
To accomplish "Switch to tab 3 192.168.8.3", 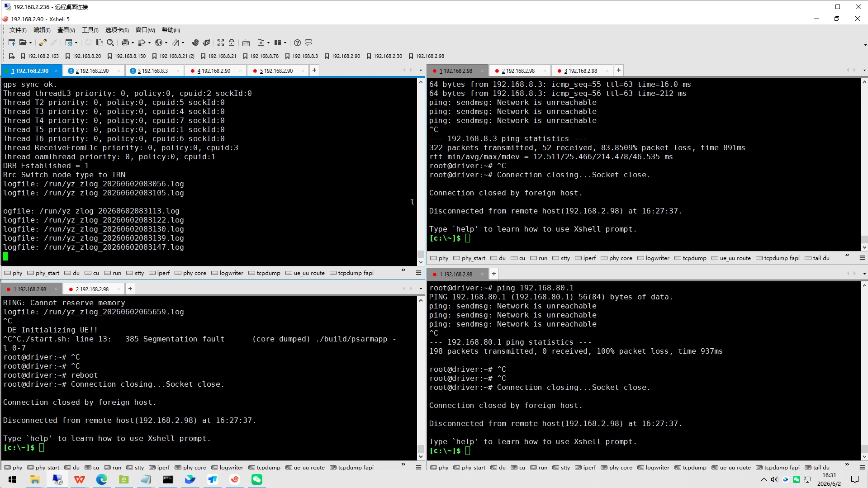I will click(152, 71).
